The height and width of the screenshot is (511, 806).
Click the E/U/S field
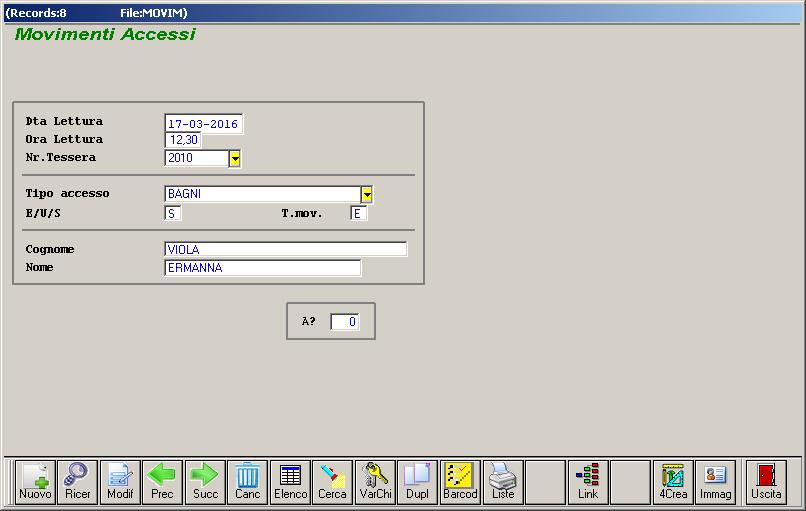click(173, 213)
